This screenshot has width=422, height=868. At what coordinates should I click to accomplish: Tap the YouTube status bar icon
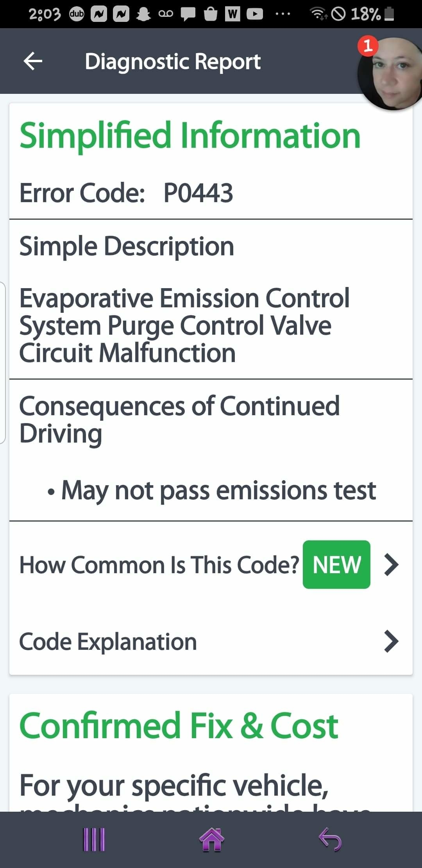coord(255,14)
